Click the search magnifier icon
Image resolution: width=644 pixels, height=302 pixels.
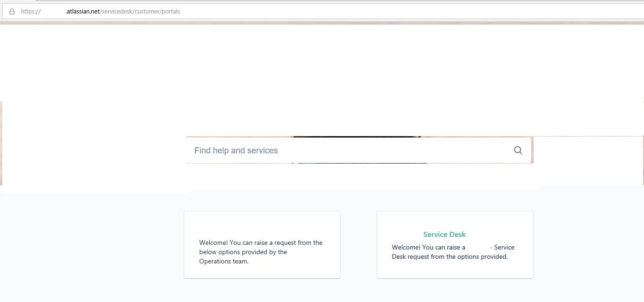pos(518,151)
